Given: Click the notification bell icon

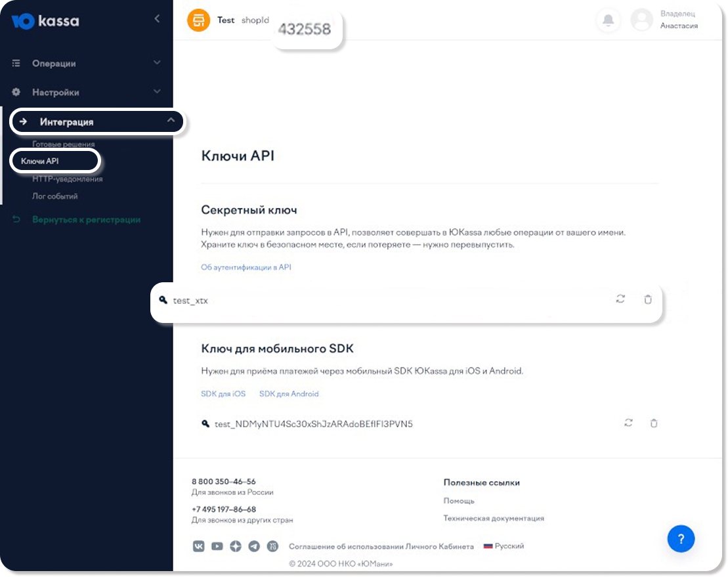Looking at the screenshot, I should (609, 21).
